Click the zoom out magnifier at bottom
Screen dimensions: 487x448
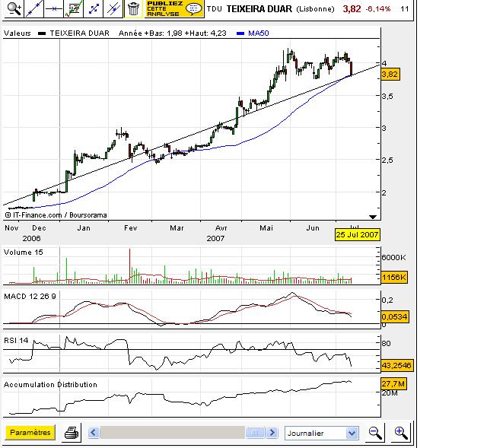click(375, 433)
